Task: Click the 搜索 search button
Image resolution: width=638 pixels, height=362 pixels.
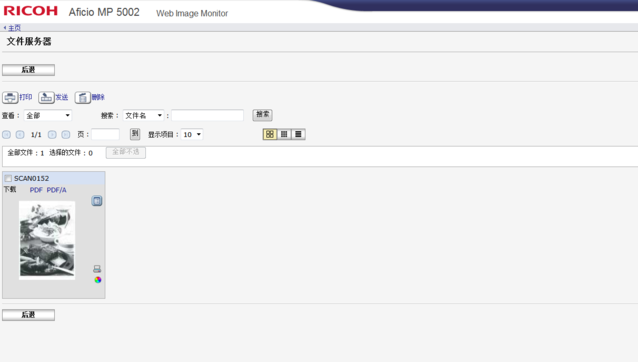Action: (262, 115)
